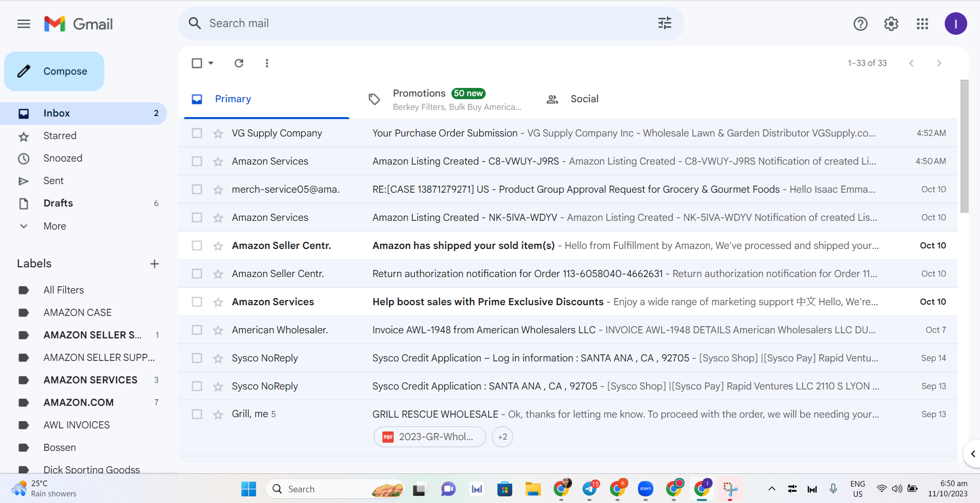980x503 pixels.
Task: Star the American Wholesalers invoice email
Action: (218, 330)
